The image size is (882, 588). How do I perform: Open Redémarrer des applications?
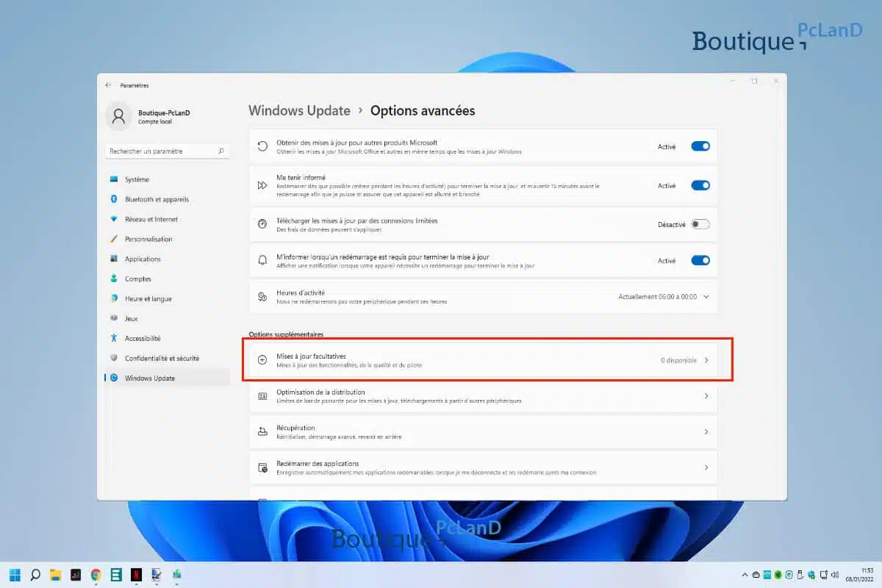pos(484,467)
